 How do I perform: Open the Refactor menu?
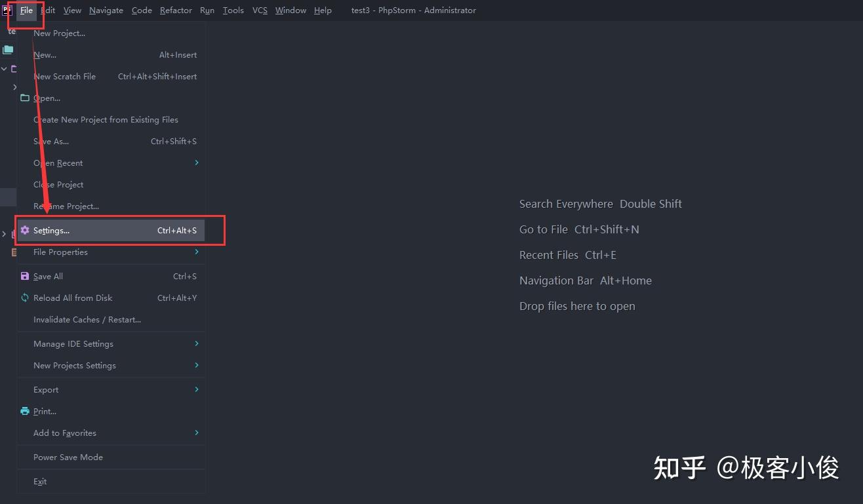point(176,10)
